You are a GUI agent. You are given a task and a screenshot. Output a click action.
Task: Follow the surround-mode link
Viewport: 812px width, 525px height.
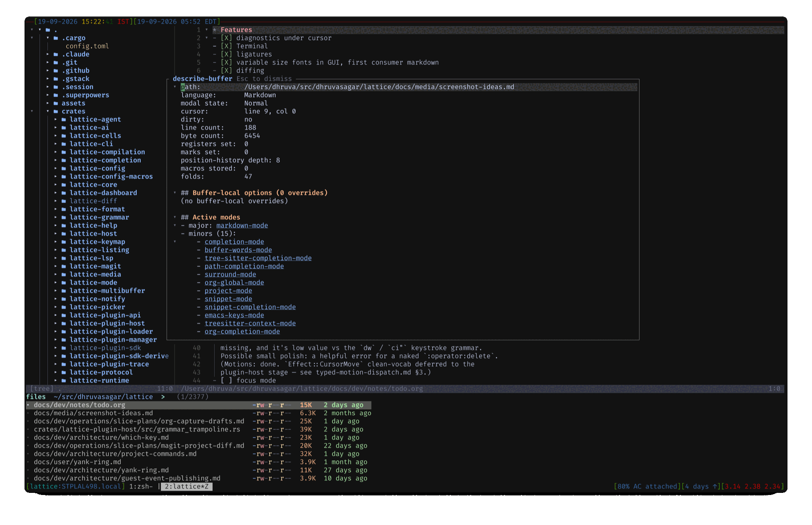coord(230,274)
